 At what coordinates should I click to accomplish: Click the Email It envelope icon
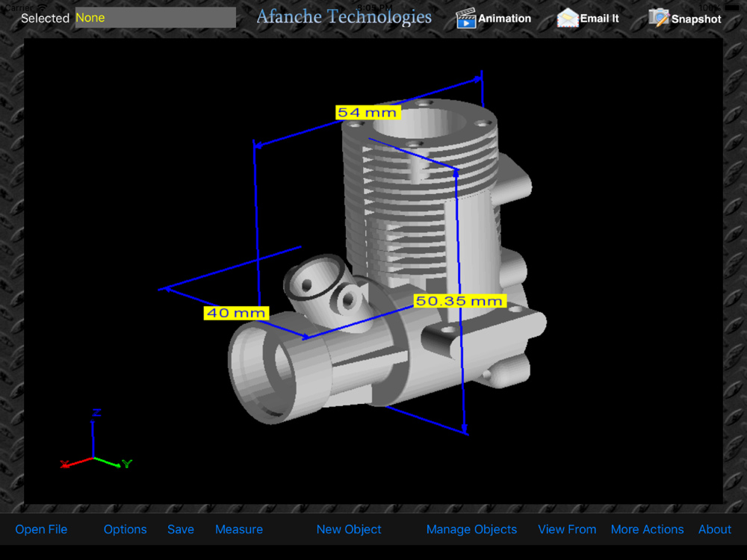coord(568,19)
